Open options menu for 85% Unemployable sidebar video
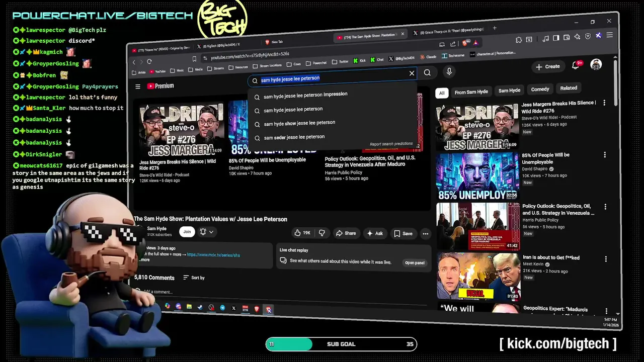 tap(605, 155)
